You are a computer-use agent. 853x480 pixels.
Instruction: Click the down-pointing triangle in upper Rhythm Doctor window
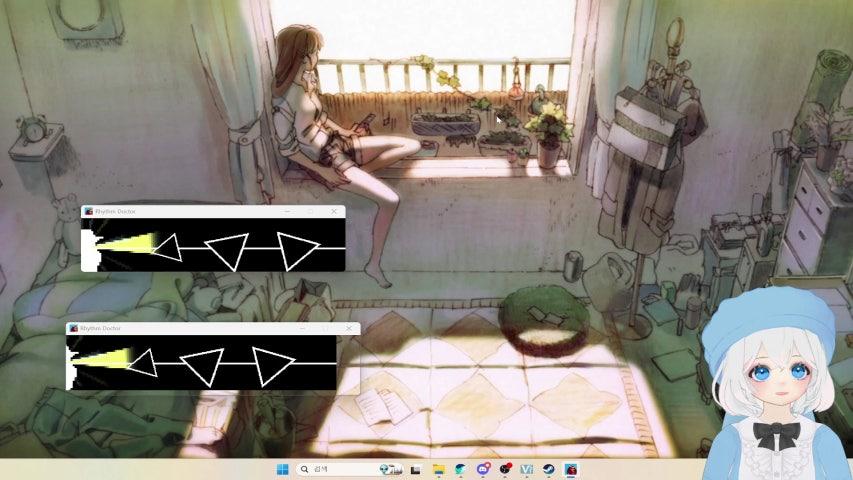click(x=227, y=252)
